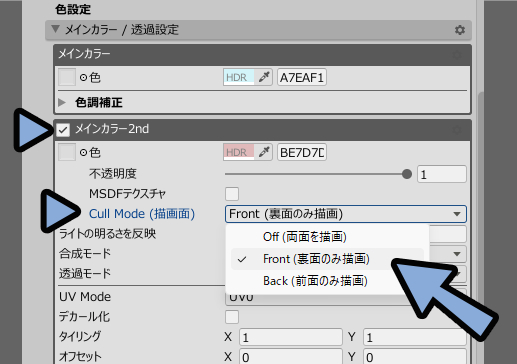Click the Cull Mode (描画面) label
The image size is (517, 364).
click(142, 214)
